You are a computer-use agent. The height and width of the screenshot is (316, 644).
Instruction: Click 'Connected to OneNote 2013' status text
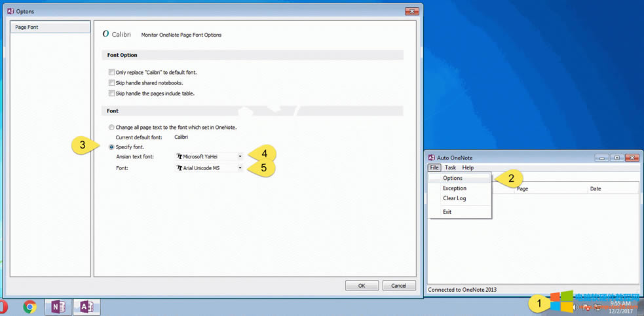pos(462,290)
